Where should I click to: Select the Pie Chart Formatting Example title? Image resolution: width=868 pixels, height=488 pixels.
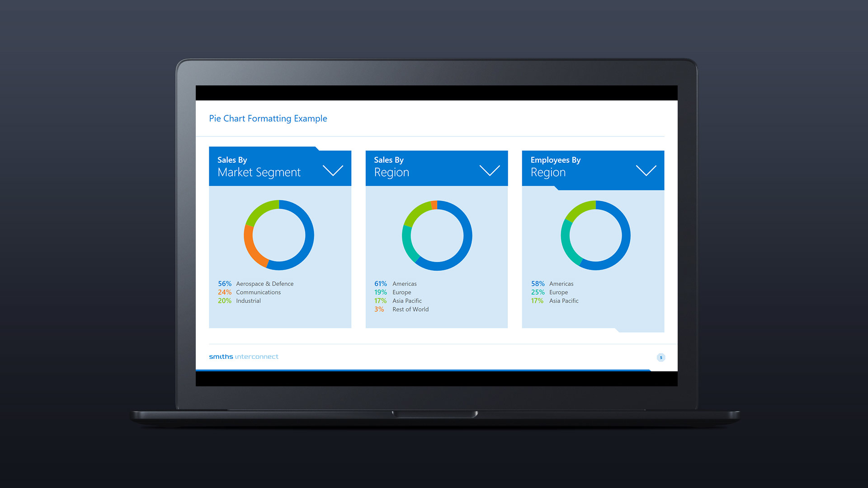click(268, 118)
